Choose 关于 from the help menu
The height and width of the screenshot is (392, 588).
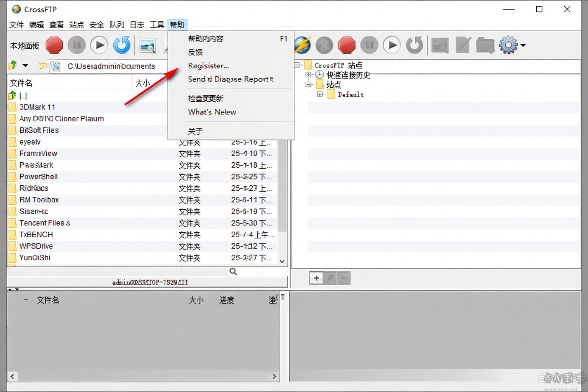[231, 131]
